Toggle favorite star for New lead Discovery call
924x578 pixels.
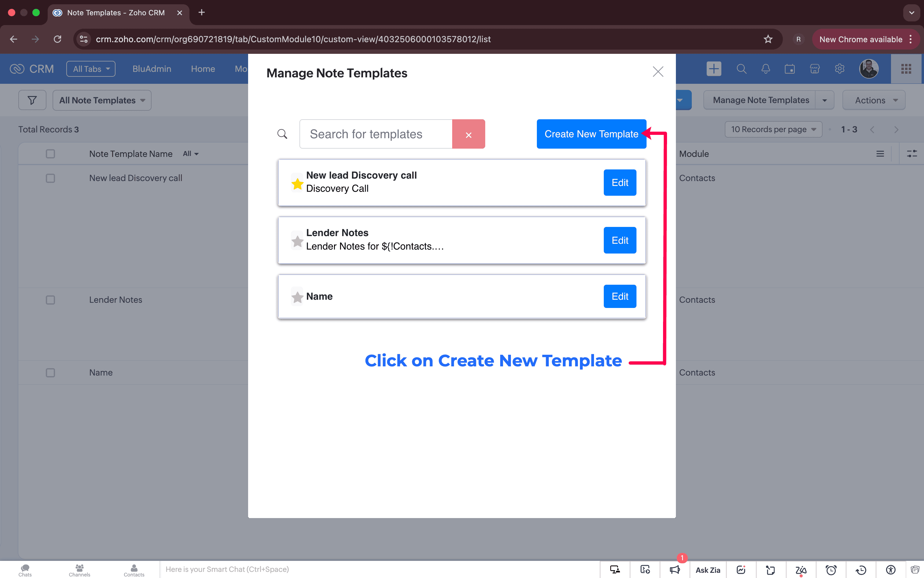click(x=297, y=184)
